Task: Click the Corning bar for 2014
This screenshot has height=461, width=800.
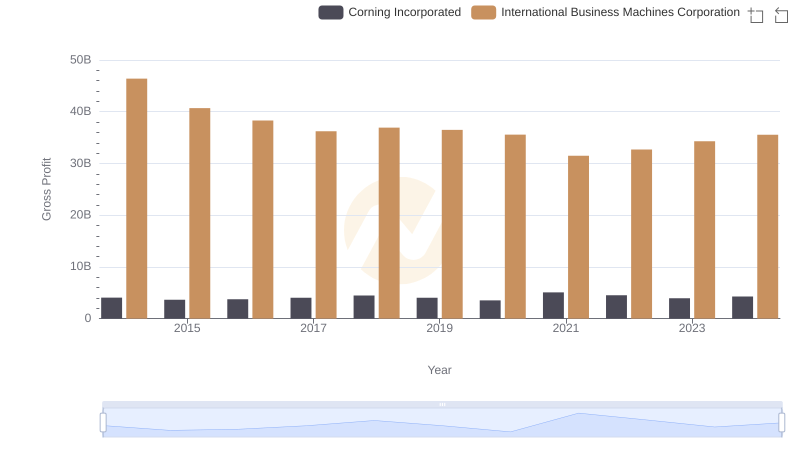Action: tap(112, 308)
